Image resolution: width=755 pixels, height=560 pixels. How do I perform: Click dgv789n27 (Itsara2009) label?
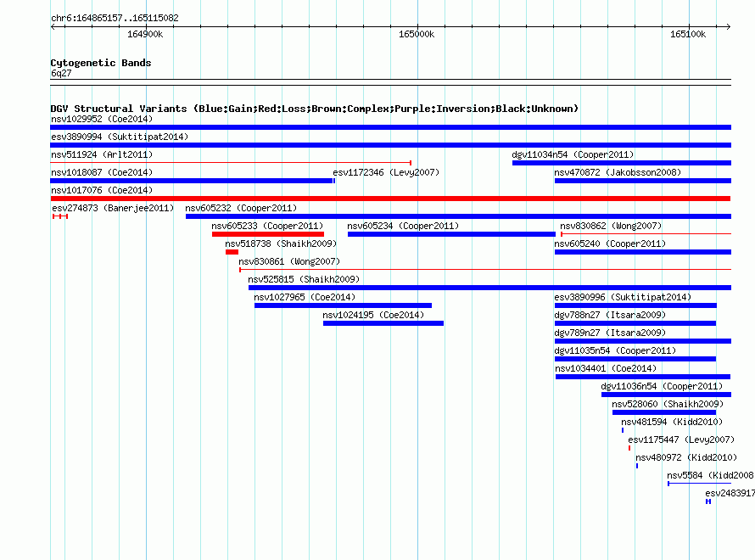[x=610, y=333]
